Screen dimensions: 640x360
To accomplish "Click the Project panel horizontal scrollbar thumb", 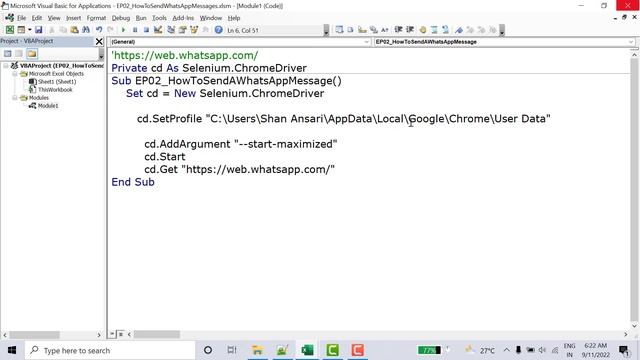I will [x=35, y=335].
